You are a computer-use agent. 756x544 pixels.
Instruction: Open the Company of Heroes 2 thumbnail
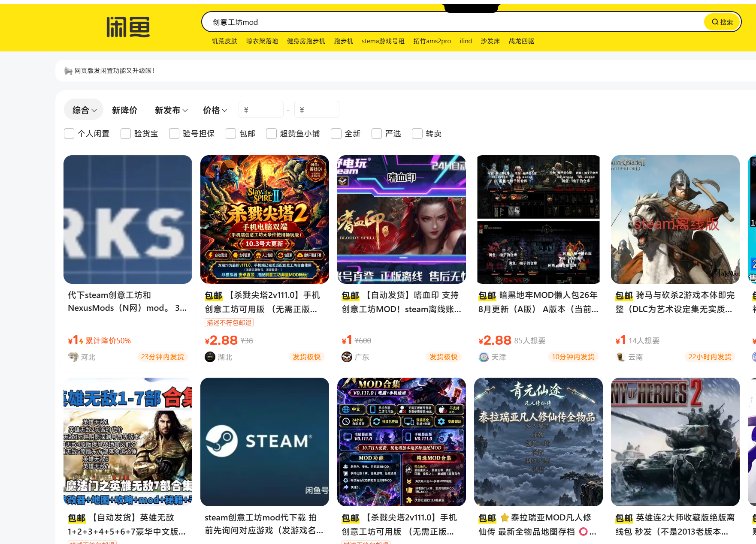(x=675, y=442)
